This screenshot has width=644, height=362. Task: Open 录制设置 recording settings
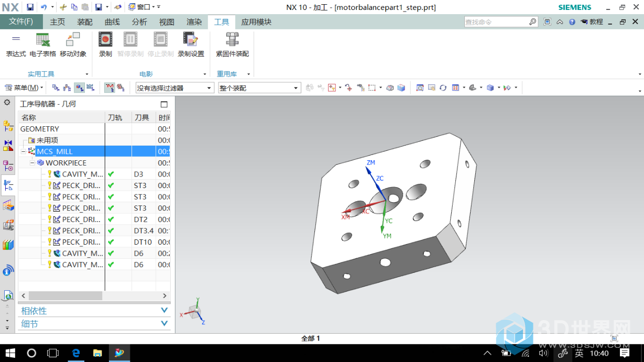191,45
